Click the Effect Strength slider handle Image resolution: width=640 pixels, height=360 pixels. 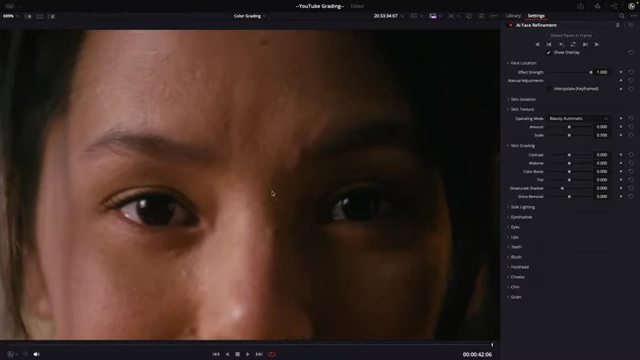coord(591,72)
